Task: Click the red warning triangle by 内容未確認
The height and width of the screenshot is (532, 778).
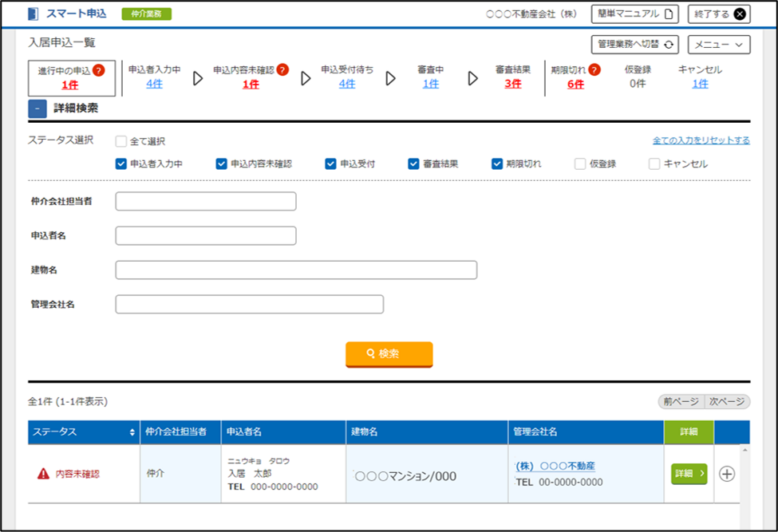Action: (44, 474)
